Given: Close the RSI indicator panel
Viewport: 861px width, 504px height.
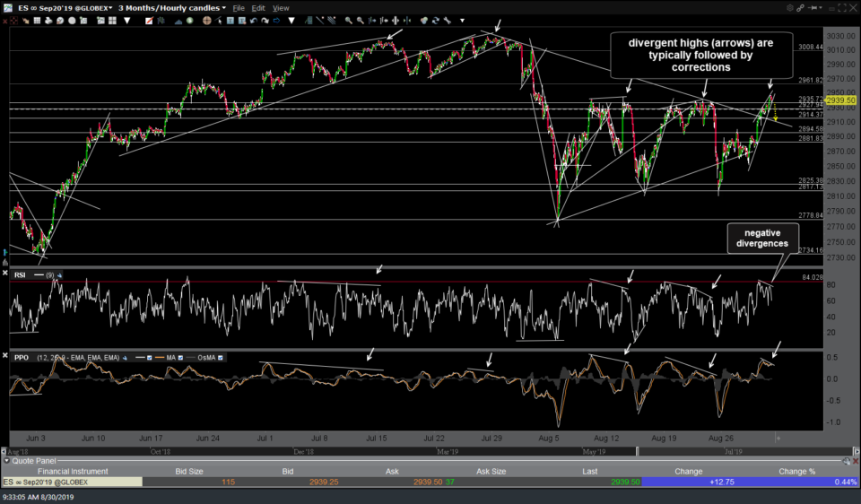Looking at the screenshot, I should click(5, 274).
